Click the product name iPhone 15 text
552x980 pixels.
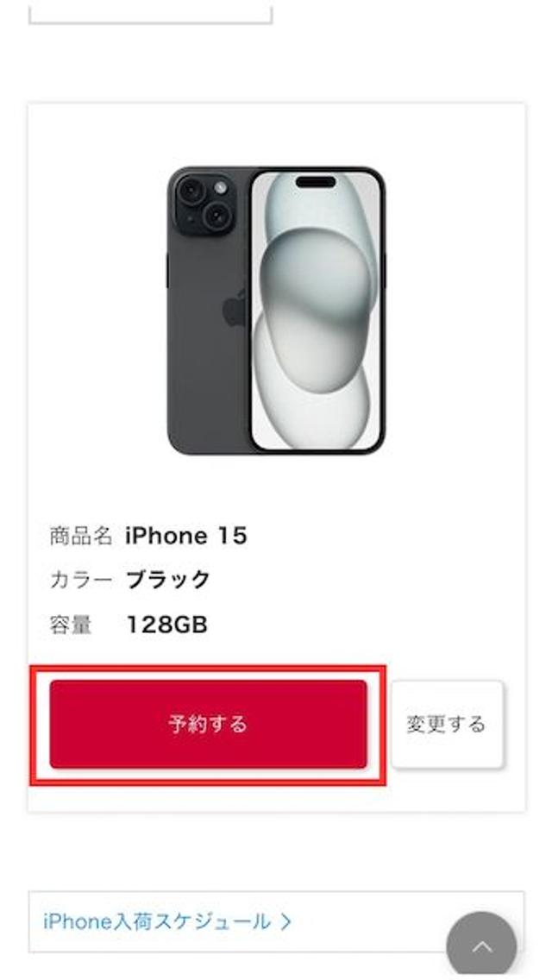(186, 536)
